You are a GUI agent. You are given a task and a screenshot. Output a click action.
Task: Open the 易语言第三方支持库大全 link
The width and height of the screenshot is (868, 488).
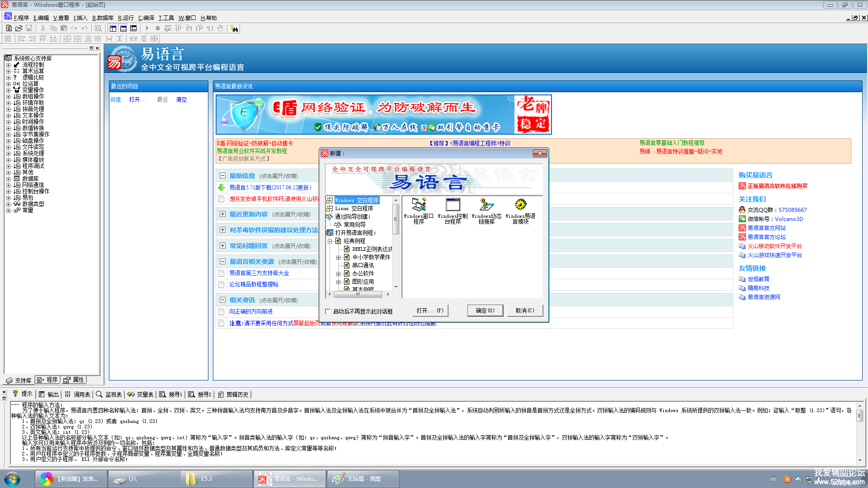coord(259,273)
